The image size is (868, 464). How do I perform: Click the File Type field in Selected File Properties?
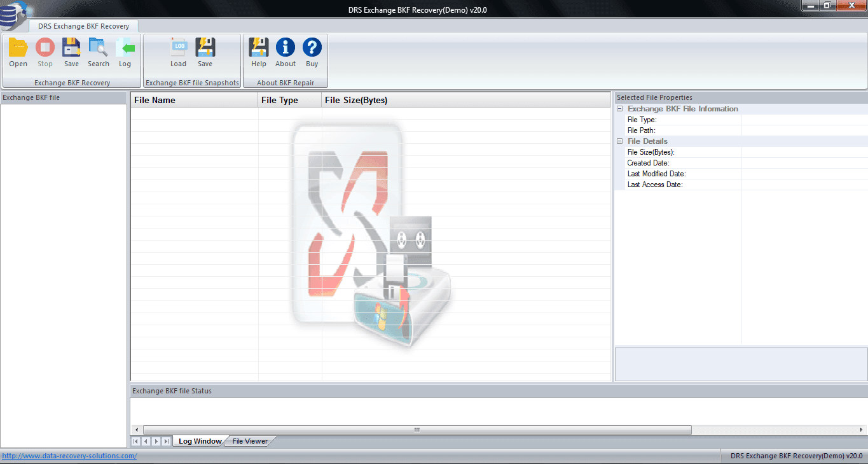pyautogui.click(x=642, y=119)
